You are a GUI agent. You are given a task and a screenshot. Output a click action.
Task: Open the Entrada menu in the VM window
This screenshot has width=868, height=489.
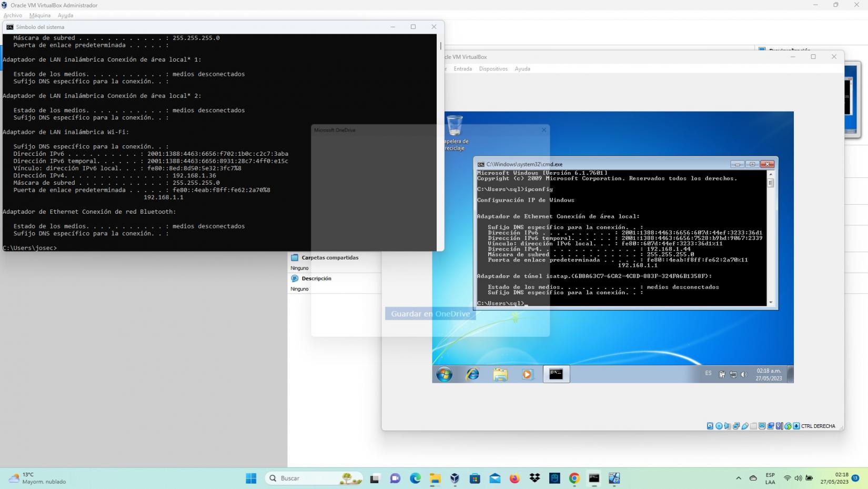point(462,69)
